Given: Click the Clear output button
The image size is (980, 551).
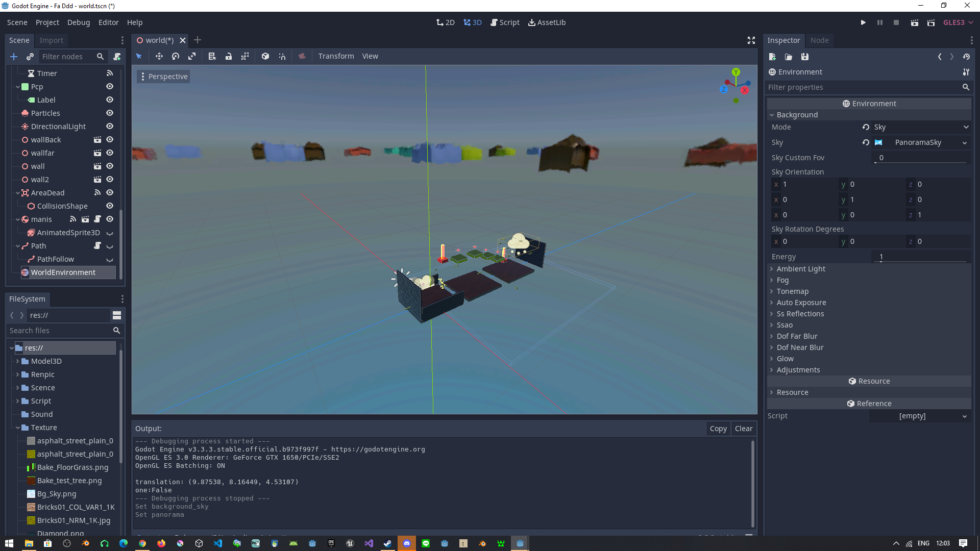Looking at the screenshot, I should tap(743, 429).
